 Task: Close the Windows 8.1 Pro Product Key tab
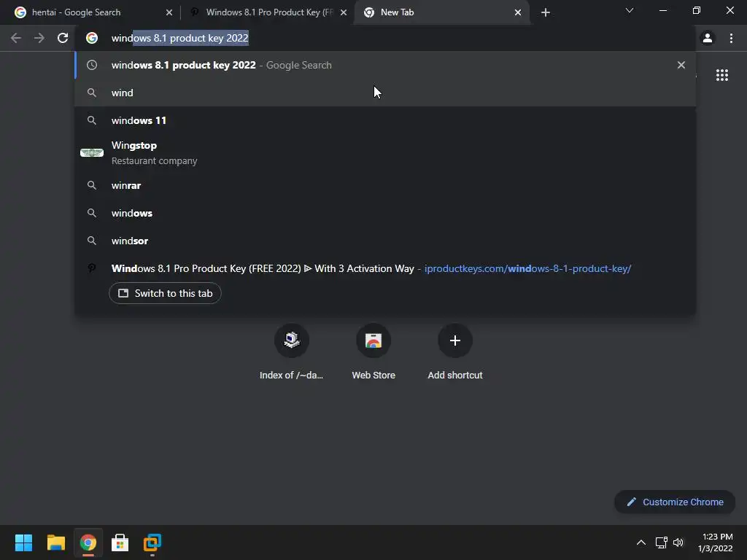click(344, 12)
